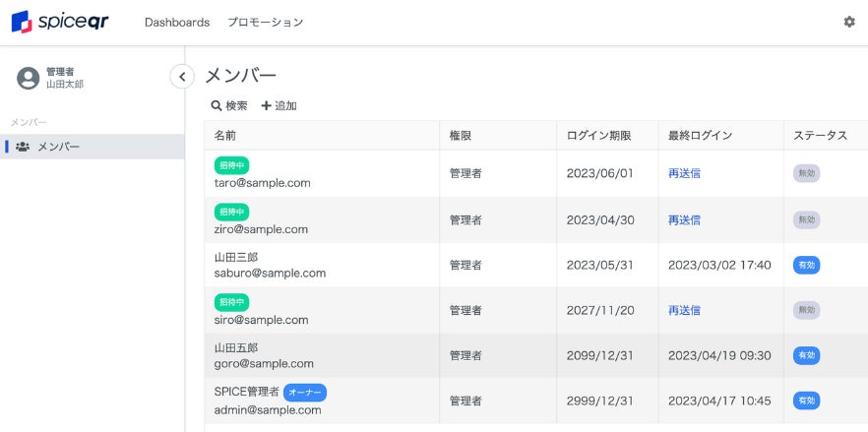Resend invitation for ziro@sample.com
The width and height of the screenshot is (868, 432).
tap(684, 220)
